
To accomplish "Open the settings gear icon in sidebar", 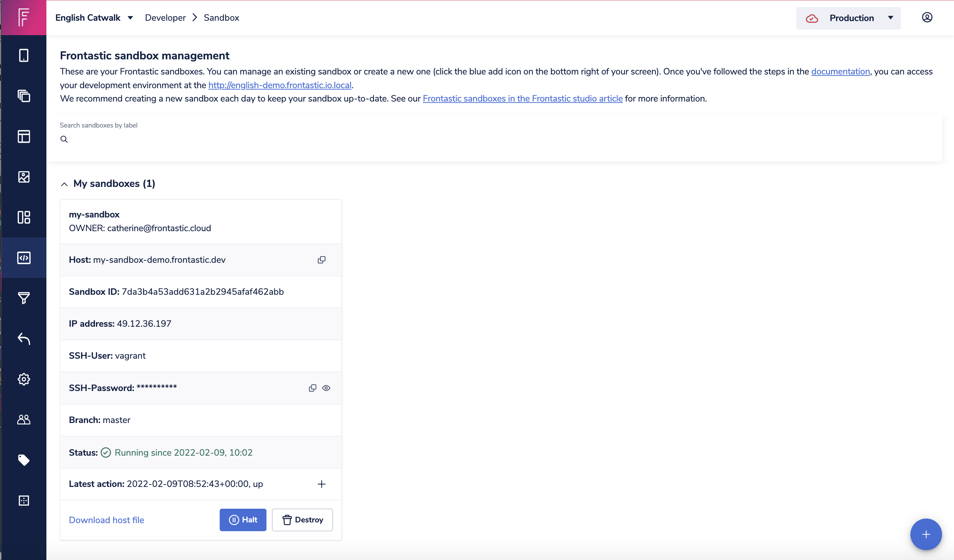I will 24,379.
